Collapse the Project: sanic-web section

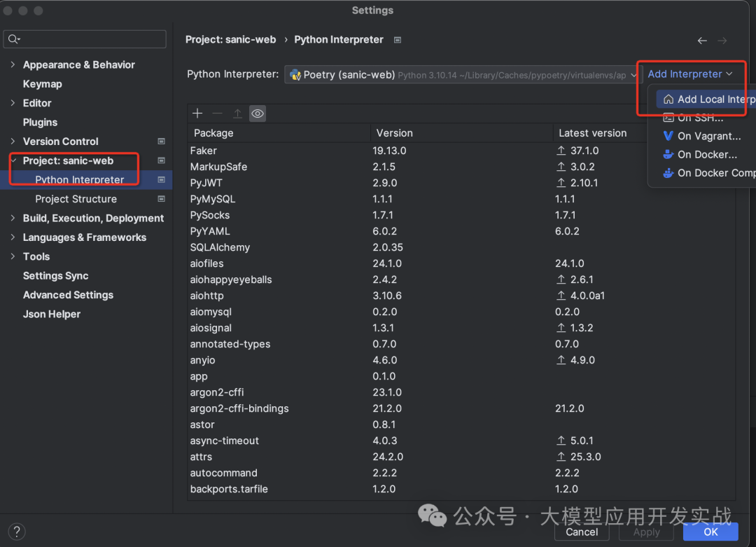13,160
